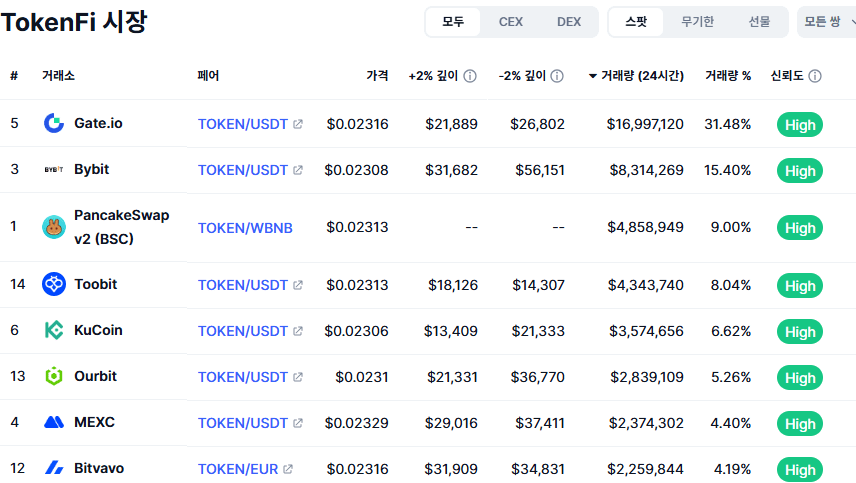Image resolution: width=856 pixels, height=483 pixels.
Task: Sort by 거래소 column header
Action: click(x=58, y=76)
